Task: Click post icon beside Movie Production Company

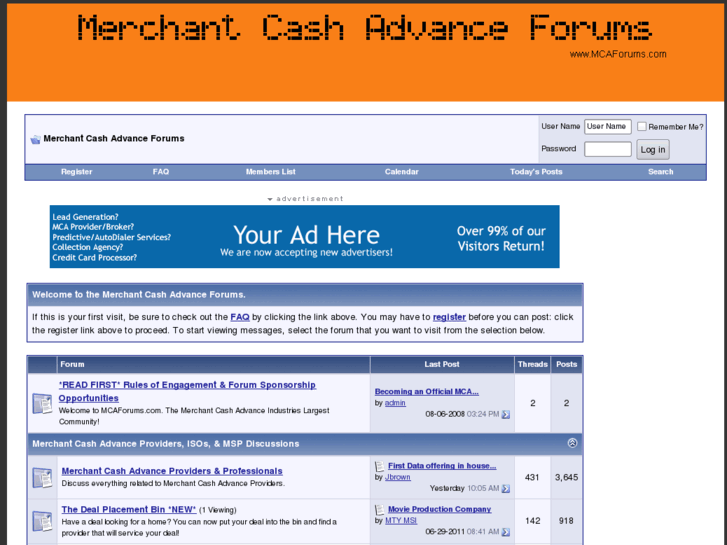Action: pos(380,510)
